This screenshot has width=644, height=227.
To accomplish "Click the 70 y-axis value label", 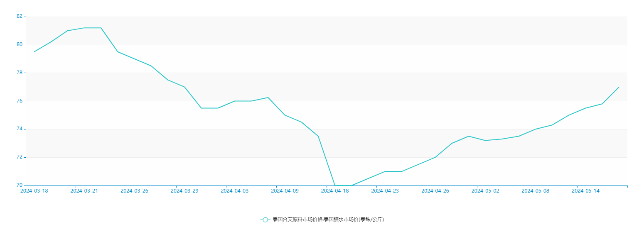I will [20, 185].
